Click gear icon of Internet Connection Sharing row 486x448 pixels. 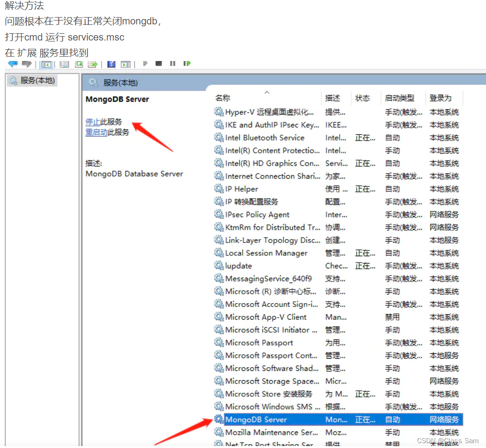pyautogui.click(x=219, y=176)
